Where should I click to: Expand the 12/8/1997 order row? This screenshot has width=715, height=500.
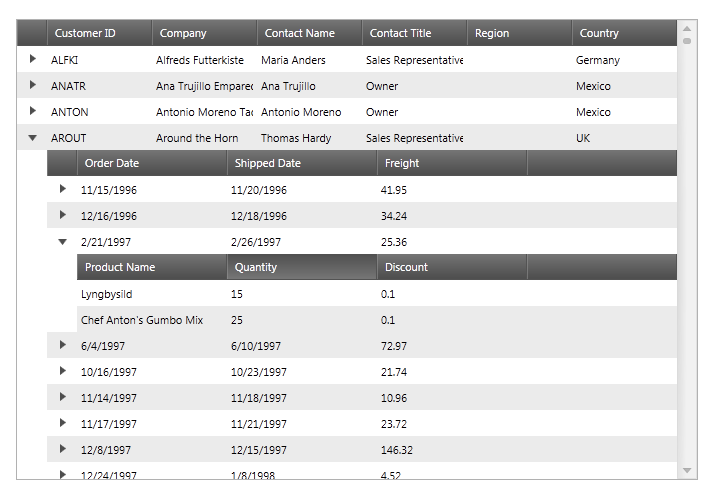click(62, 448)
